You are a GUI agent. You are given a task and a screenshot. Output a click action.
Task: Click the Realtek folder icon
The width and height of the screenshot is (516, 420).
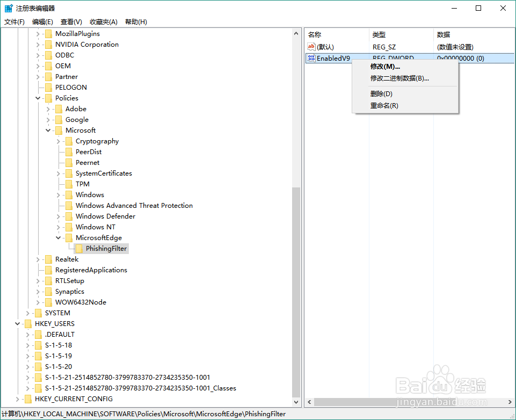(48, 259)
